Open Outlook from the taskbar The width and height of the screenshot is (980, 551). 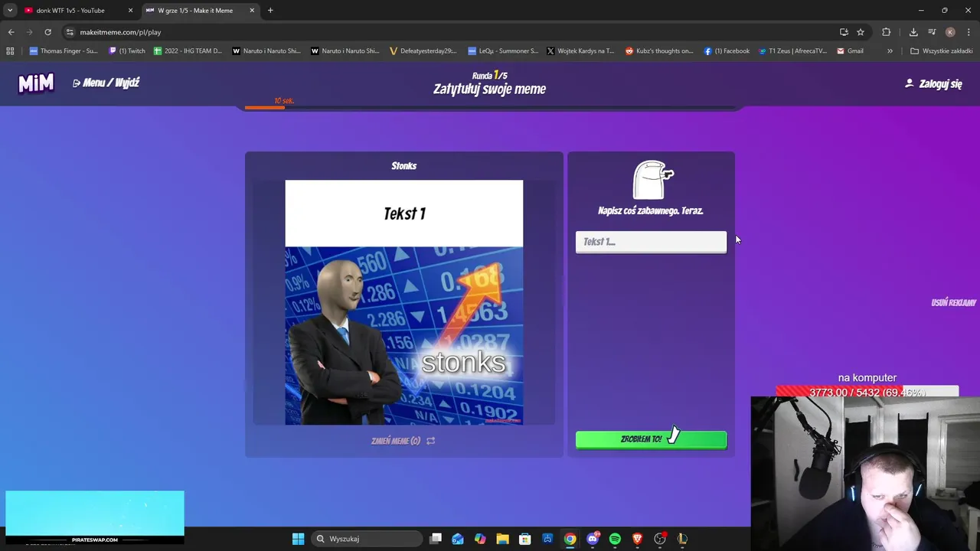tap(458, 539)
